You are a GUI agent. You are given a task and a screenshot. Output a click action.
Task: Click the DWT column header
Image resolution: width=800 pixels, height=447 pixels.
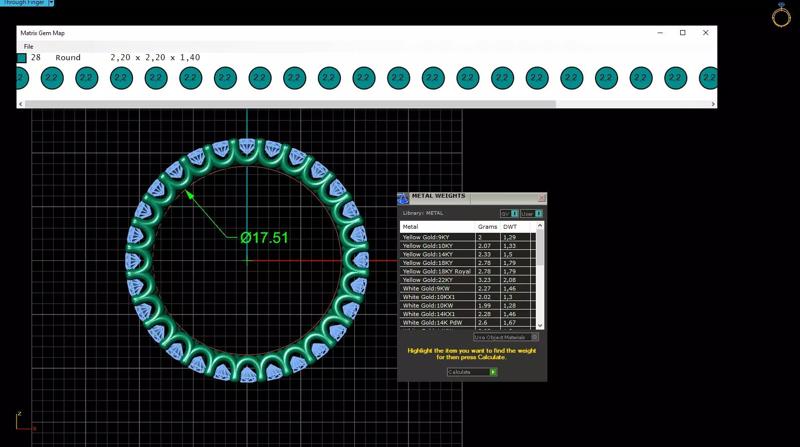coord(515,227)
